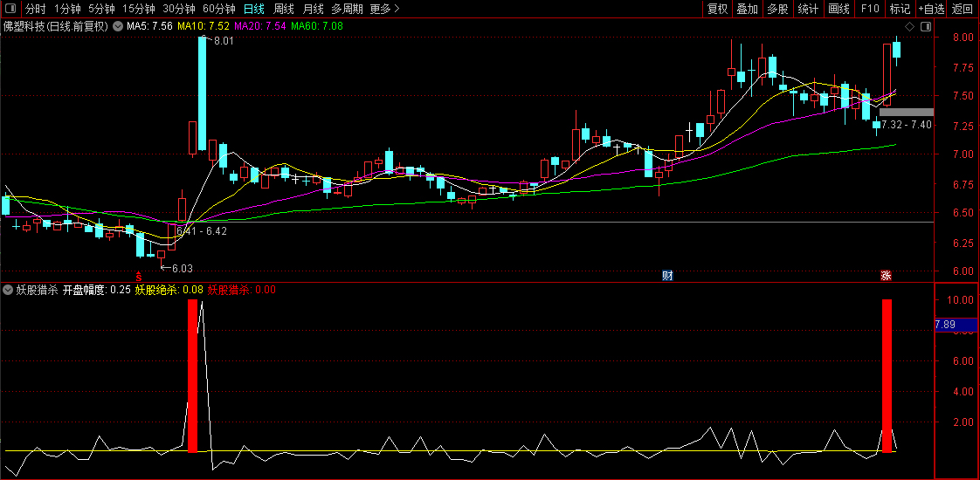Expand the 佛塑科技 main chart indicator dropdown
This screenshot has height=480, width=980.
point(118,26)
